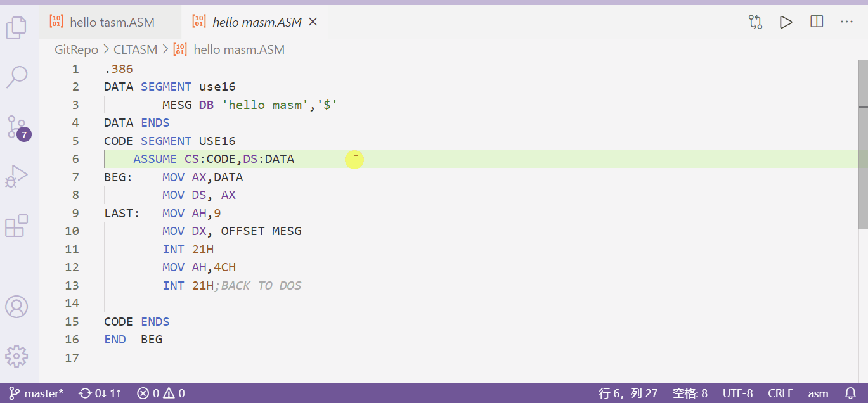This screenshot has width=868, height=403.
Task: Open the Extensions view
Action: [16, 226]
